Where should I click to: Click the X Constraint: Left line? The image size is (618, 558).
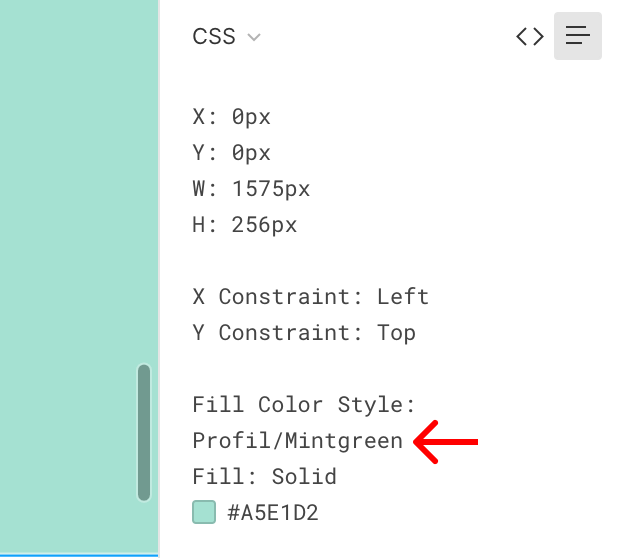tap(310, 297)
